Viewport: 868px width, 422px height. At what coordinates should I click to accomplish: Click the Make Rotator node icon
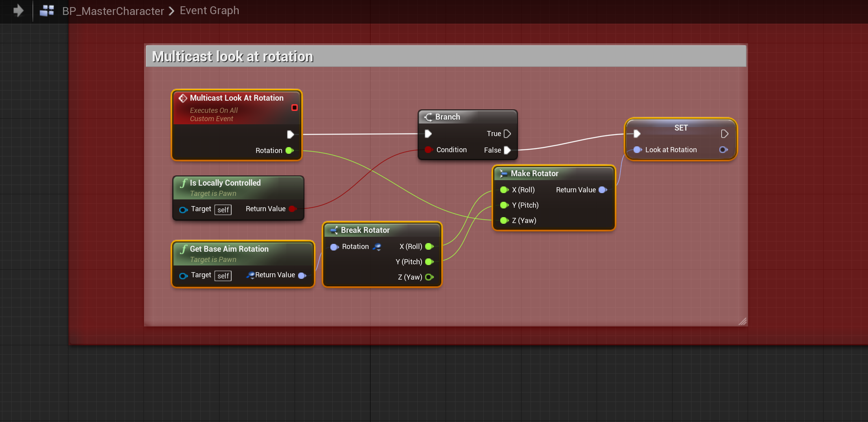(503, 173)
